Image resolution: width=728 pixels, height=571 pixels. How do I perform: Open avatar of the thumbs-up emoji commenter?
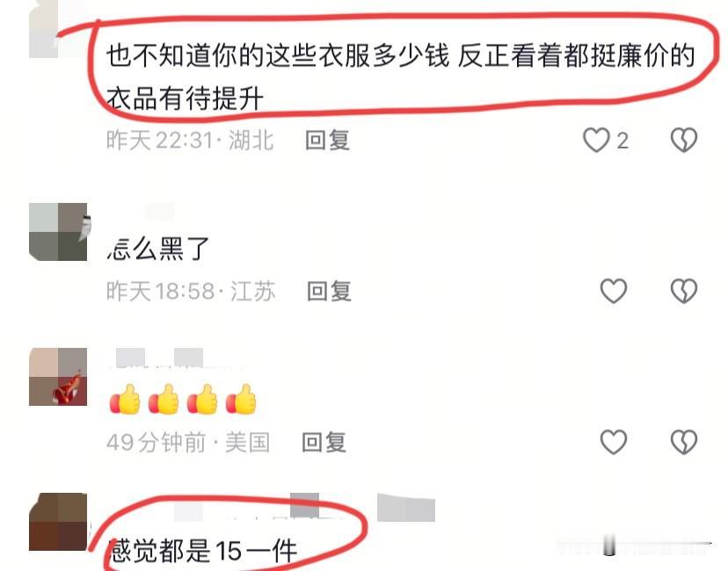click(58, 377)
